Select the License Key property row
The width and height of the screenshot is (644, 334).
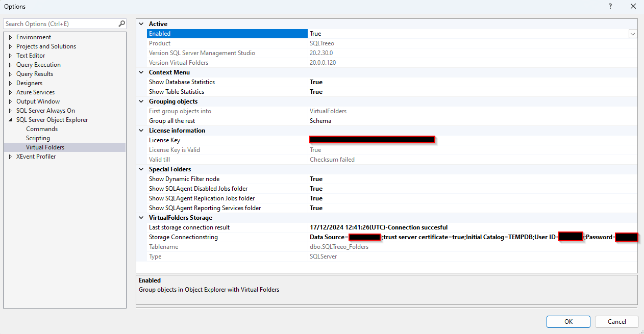coord(392,140)
